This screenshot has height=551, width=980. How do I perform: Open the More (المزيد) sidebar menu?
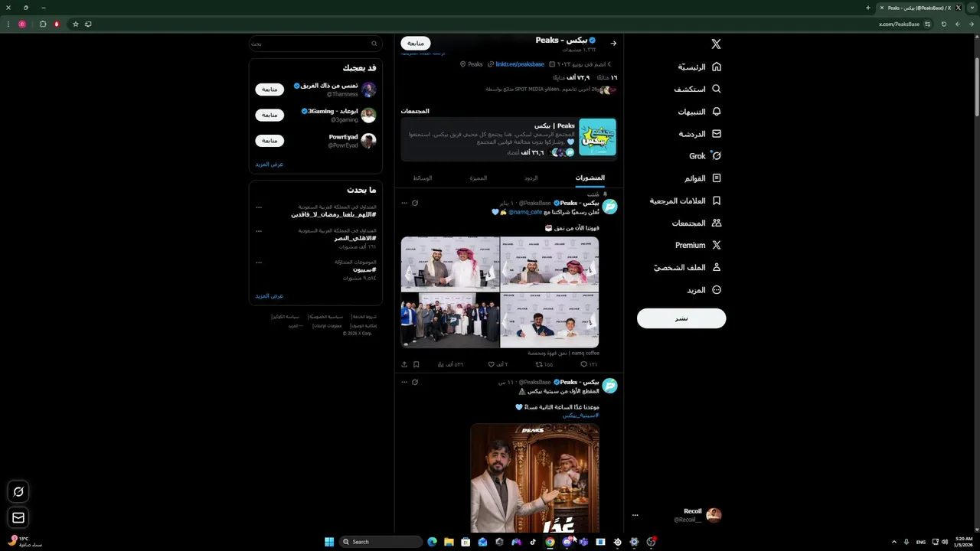704,290
